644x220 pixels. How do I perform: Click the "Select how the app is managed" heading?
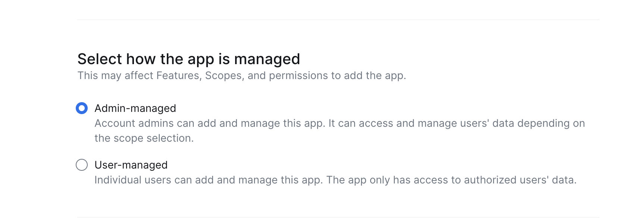188,59
